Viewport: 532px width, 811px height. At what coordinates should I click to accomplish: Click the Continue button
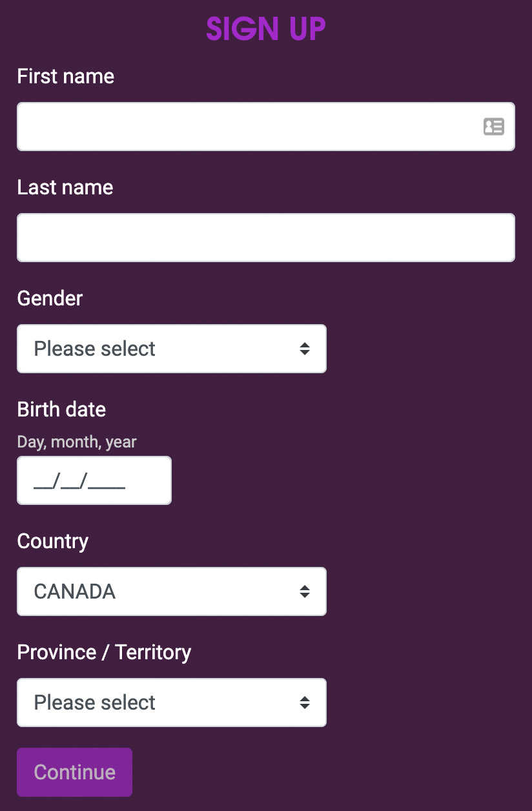[75, 772]
